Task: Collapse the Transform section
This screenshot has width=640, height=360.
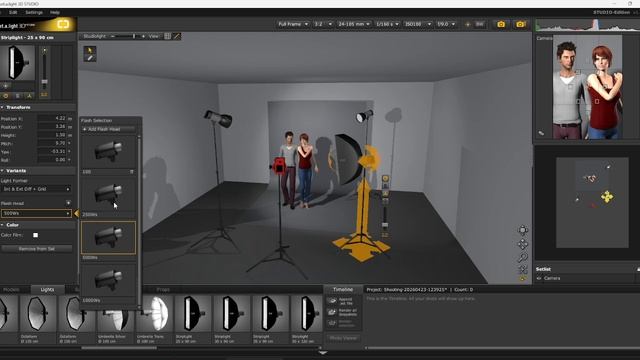Action: [x=2, y=107]
